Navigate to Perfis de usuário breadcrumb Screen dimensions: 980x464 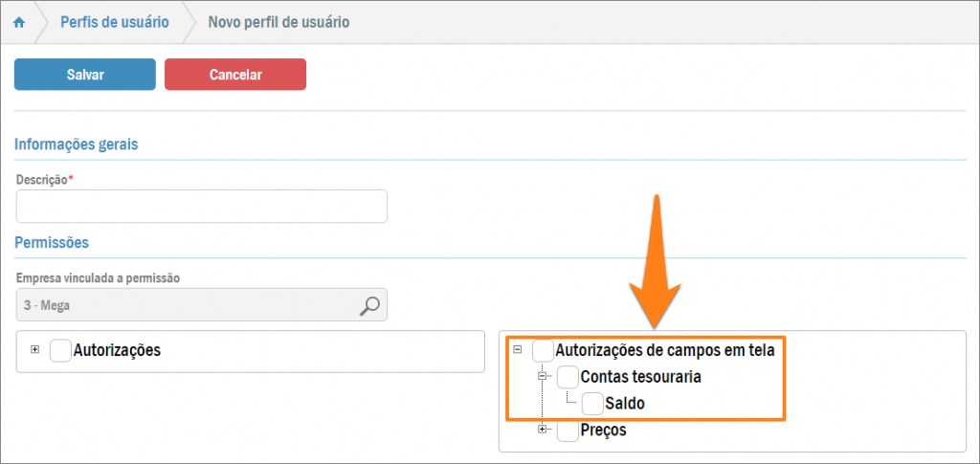pos(115,22)
